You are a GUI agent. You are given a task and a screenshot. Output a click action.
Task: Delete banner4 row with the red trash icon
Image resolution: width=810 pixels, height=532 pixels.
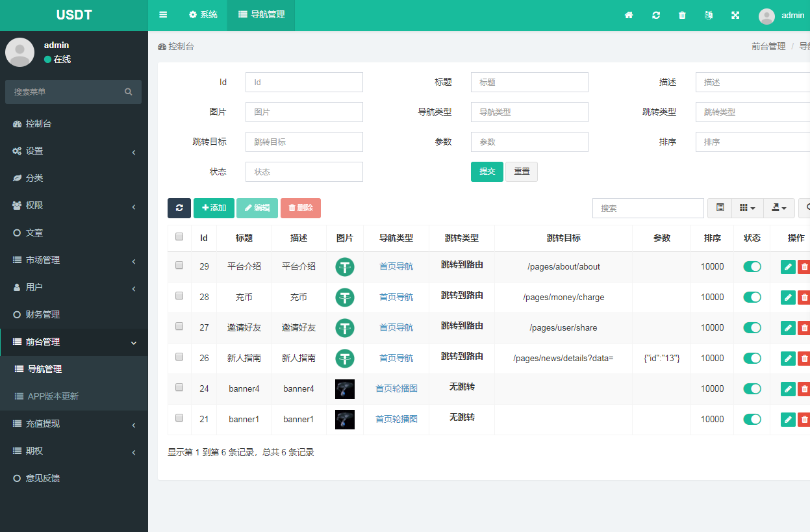click(x=804, y=388)
